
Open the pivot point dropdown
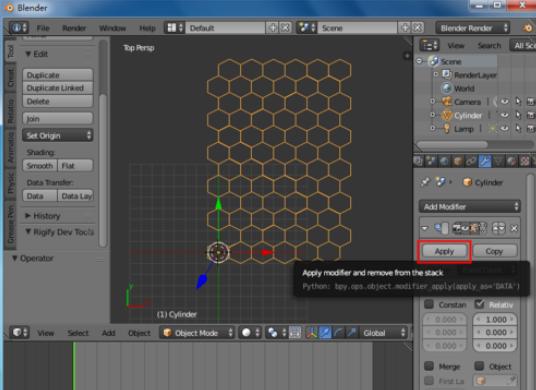276,332
